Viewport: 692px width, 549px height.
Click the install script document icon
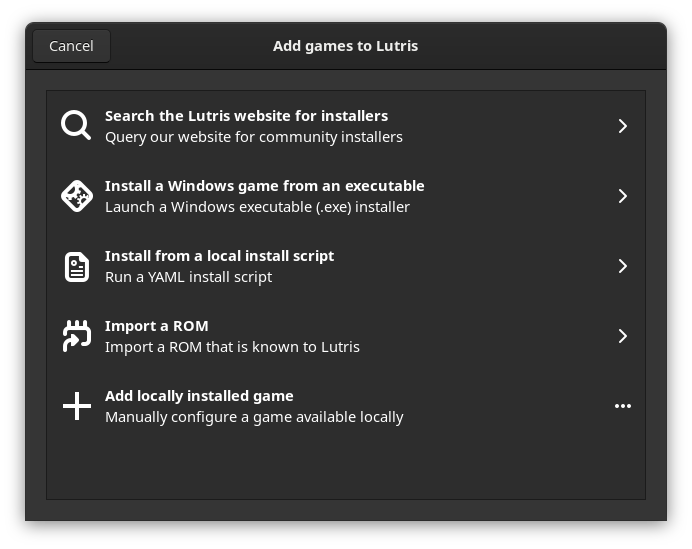click(x=76, y=266)
